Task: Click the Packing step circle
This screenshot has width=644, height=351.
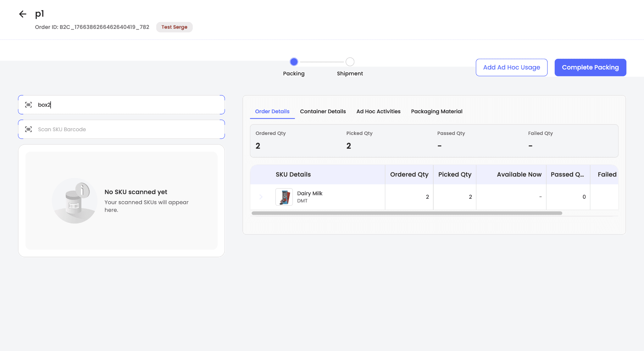Action: point(294,62)
